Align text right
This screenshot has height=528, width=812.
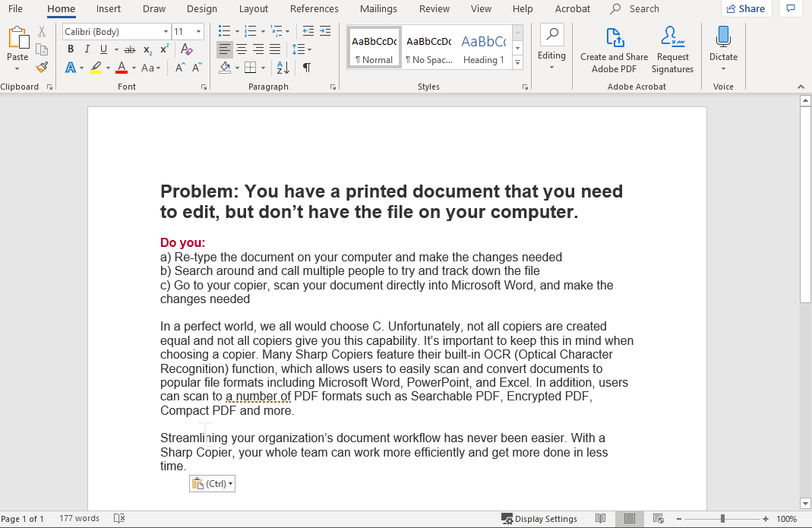click(x=258, y=49)
